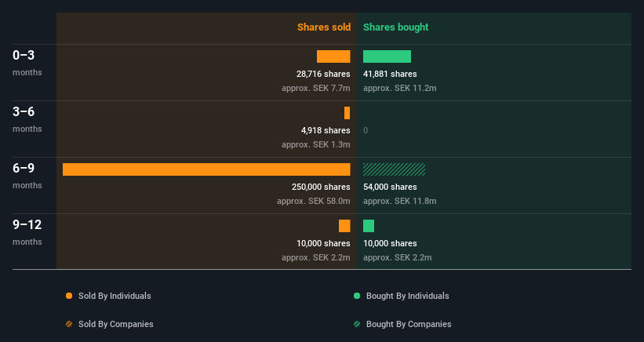Click '10,000 shares' in the bought column
Image resolution: width=644 pixels, height=342 pixels.
tap(390, 243)
